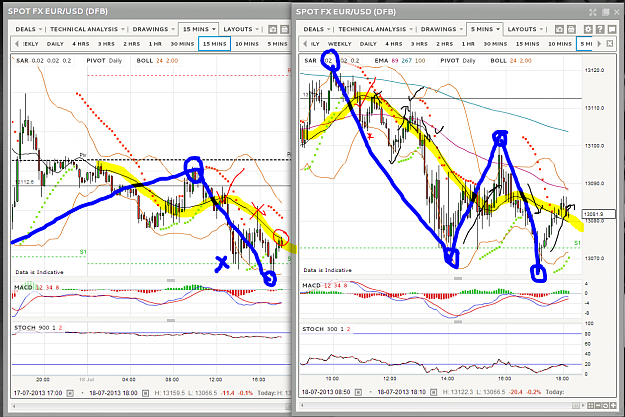Select WEEKLY timeframe in right window

coord(339,44)
